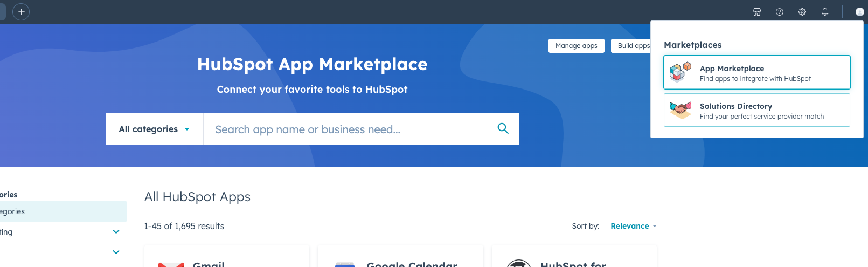
Task: Select the highlighted categories row in sidebar
Action: point(64,211)
